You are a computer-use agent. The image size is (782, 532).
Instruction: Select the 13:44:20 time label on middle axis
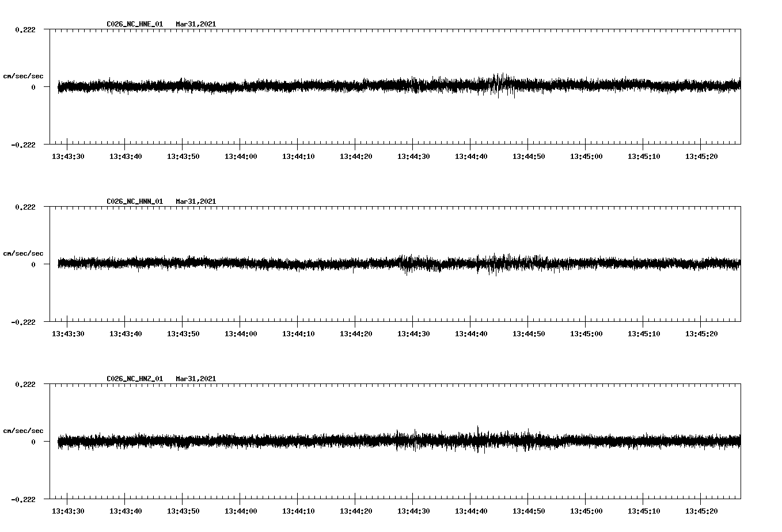pyautogui.click(x=357, y=333)
